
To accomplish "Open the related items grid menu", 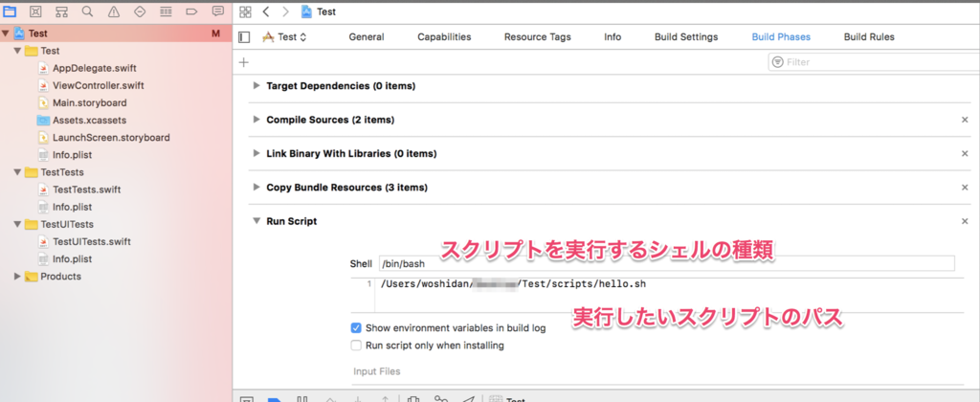I will click(245, 11).
